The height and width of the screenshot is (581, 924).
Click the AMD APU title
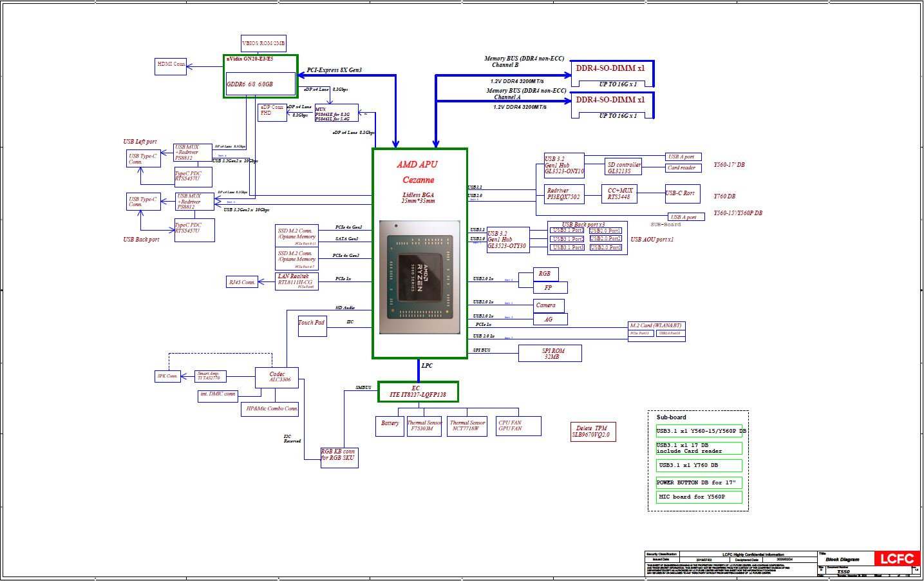click(417, 164)
